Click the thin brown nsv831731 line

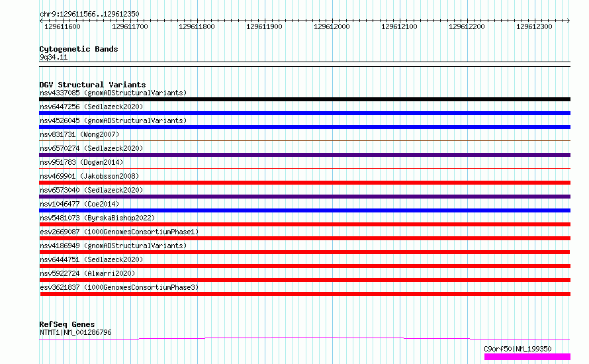pos(304,140)
